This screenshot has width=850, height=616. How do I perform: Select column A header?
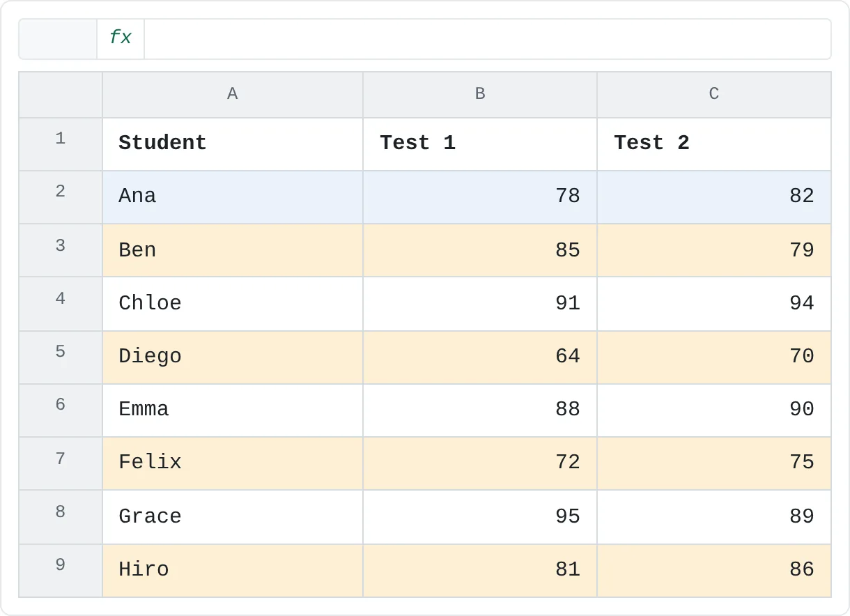233,95
